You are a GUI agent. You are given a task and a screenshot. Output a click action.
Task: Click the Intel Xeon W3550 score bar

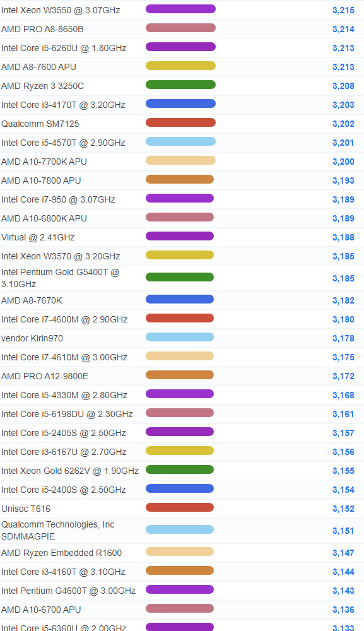click(x=180, y=9)
